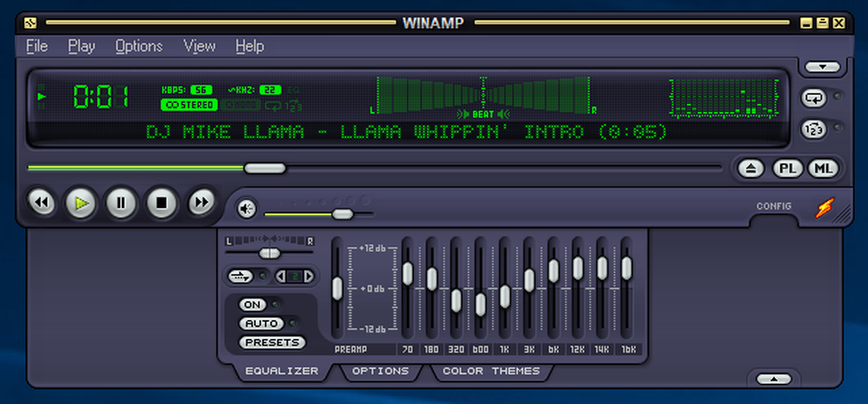
Task: Open the File menu
Action: coord(37,46)
